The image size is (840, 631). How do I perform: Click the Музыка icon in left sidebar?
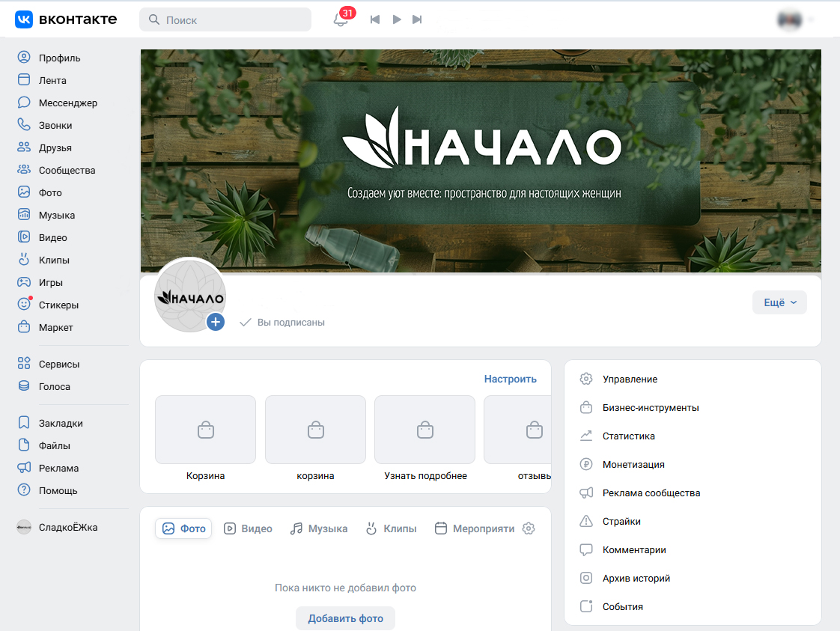[x=24, y=214]
